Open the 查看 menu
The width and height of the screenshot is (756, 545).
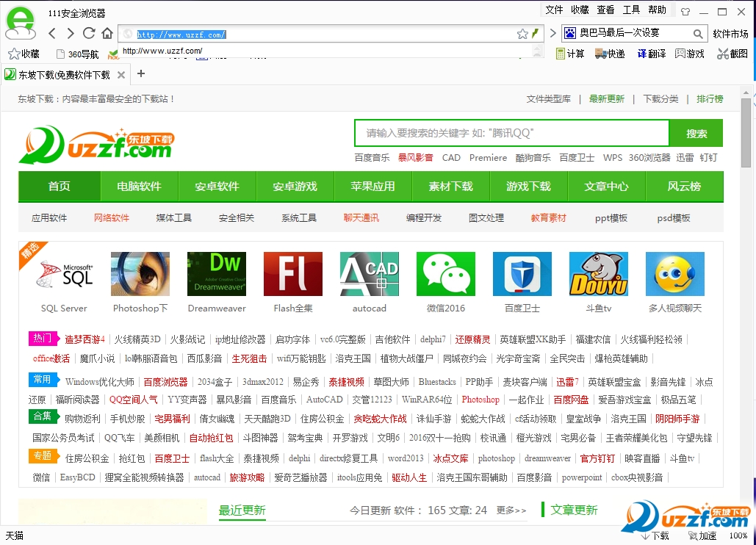coord(605,10)
